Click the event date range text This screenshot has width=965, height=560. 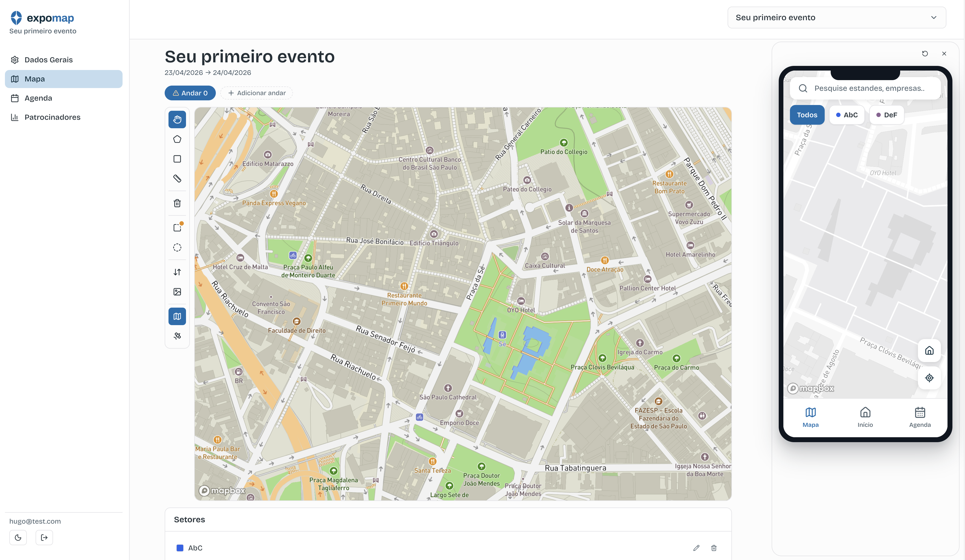[x=208, y=73]
